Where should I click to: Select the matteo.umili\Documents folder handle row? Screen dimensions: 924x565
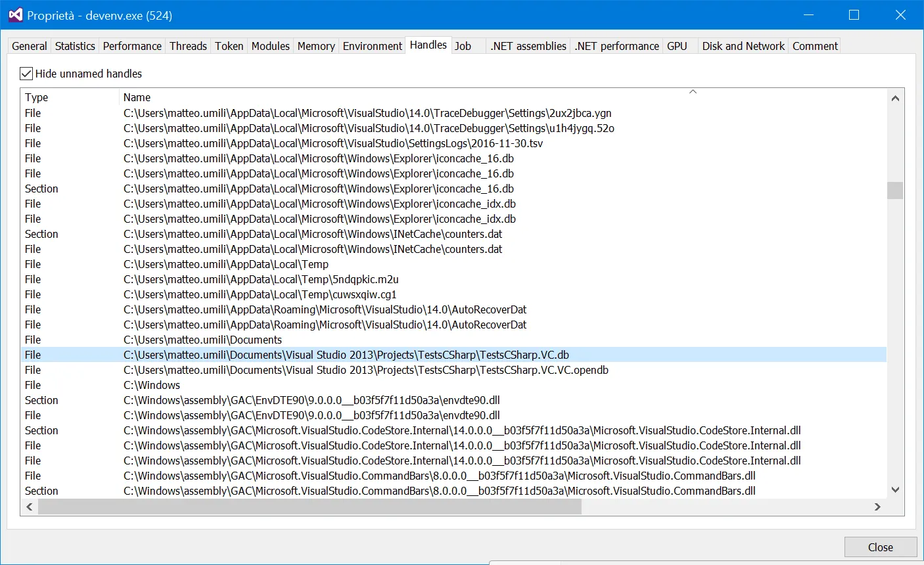click(x=453, y=340)
